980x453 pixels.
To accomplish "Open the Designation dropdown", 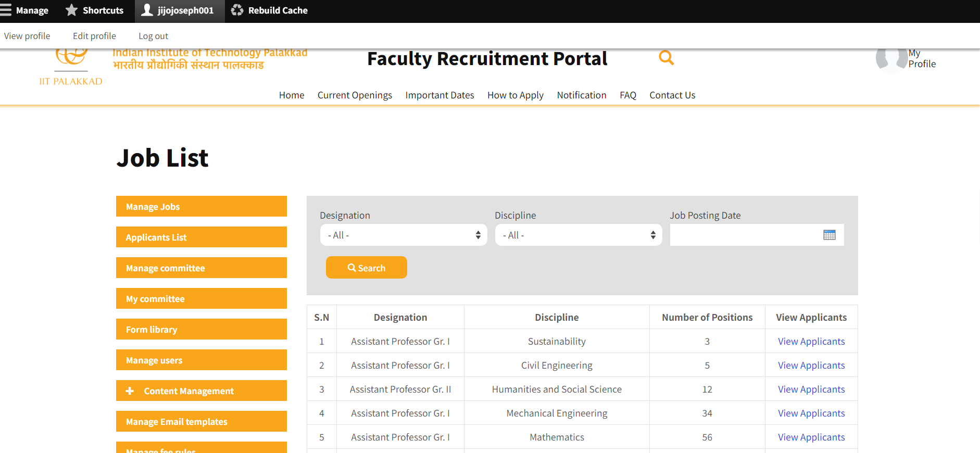I will (x=404, y=235).
